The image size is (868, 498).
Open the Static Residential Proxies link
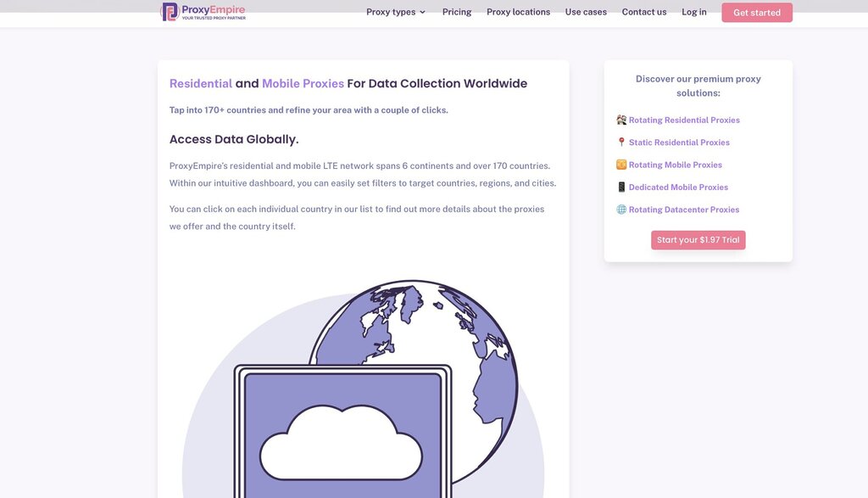pos(679,143)
